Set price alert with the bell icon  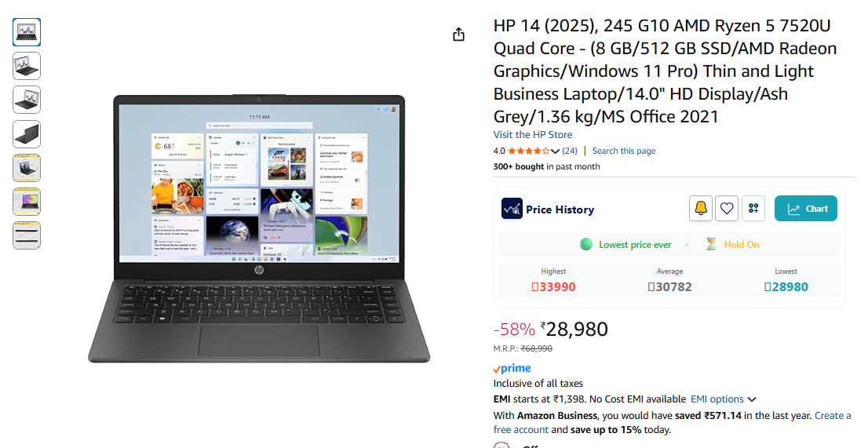pyautogui.click(x=700, y=209)
